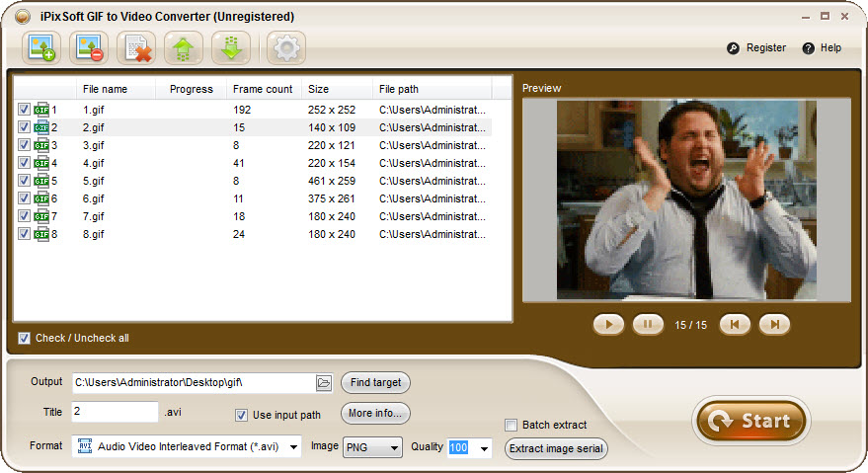Click the Add GIF file toolbar icon
The image size is (868, 473).
tap(42, 47)
